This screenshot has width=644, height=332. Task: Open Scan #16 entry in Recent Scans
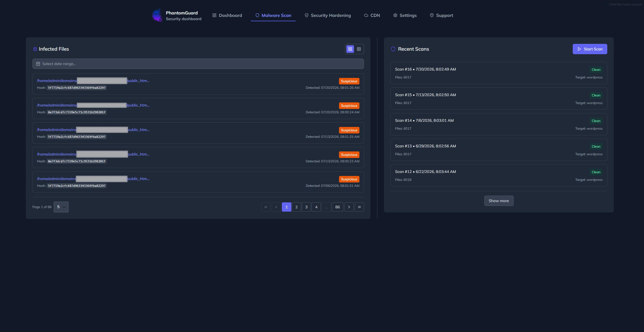pos(499,73)
